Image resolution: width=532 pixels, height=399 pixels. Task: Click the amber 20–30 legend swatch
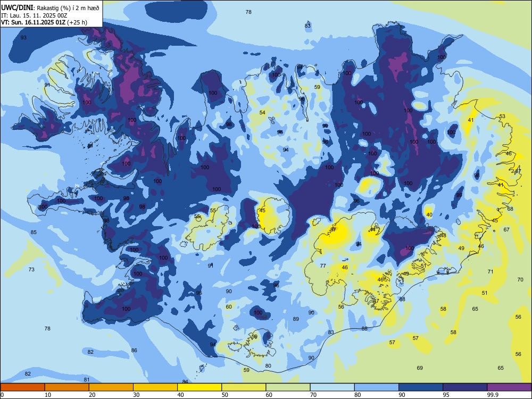pos(111,387)
